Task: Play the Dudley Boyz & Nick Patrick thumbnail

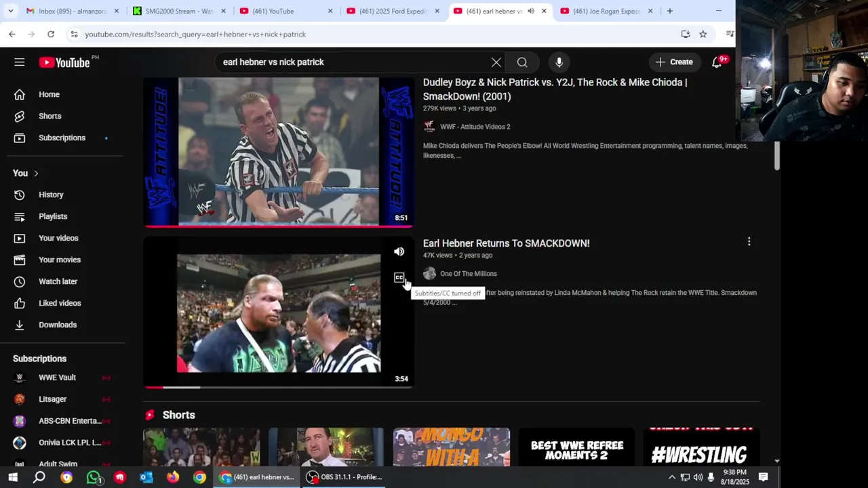Action: point(278,151)
